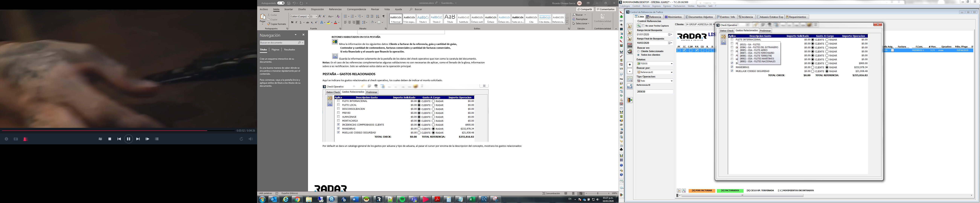Screen dimensions: 980x203
Task: Uncheck the MANIOBRAS checkbox in Check Operativo
Action: [x=732, y=67]
